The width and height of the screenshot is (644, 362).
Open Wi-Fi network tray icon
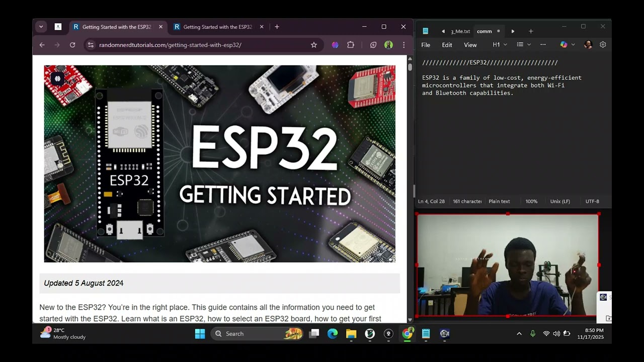(546, 334)
